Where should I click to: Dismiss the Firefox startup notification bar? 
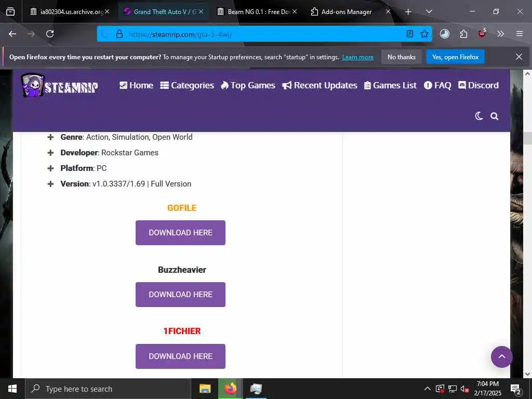[519, 57]
